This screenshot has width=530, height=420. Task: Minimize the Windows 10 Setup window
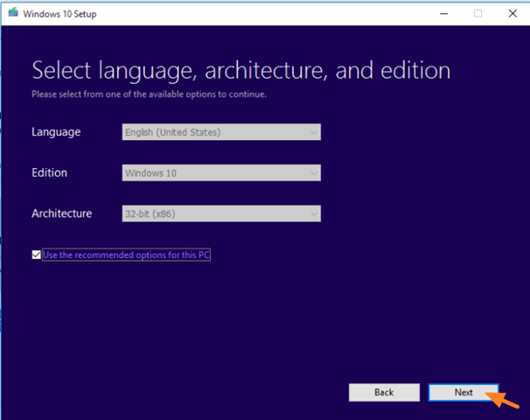[443, 13]
